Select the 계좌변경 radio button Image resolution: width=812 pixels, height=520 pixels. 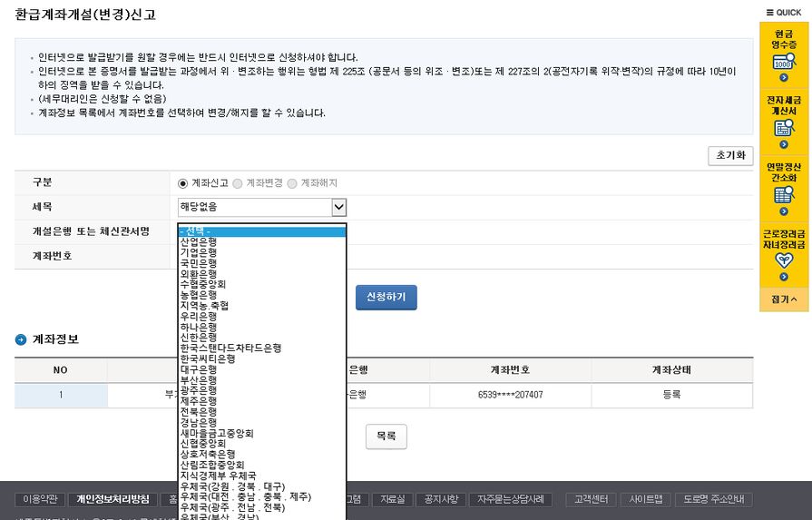[x=238, y=182]
